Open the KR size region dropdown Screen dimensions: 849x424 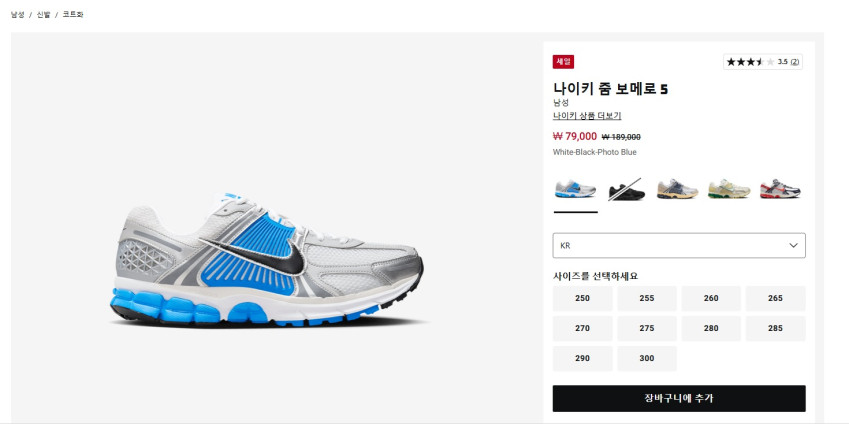[679, 245]
